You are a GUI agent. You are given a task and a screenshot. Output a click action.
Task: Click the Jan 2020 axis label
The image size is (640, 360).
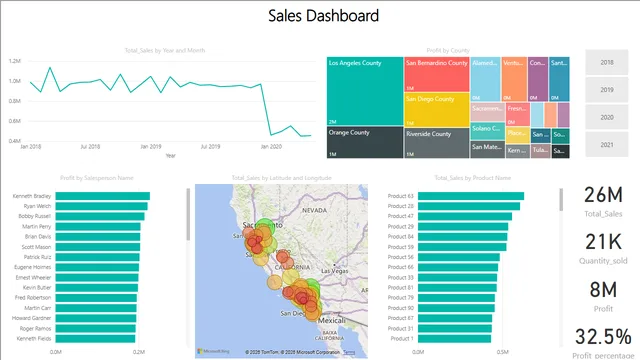[271, 146]
